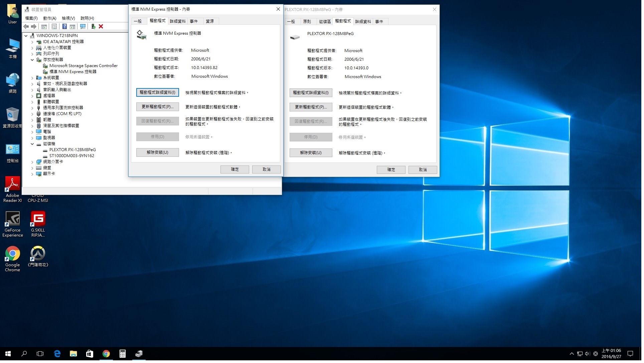This screenshot has width=644, height=363.
Task: Open the 說明(H) menu
Action: pos(88,18)
